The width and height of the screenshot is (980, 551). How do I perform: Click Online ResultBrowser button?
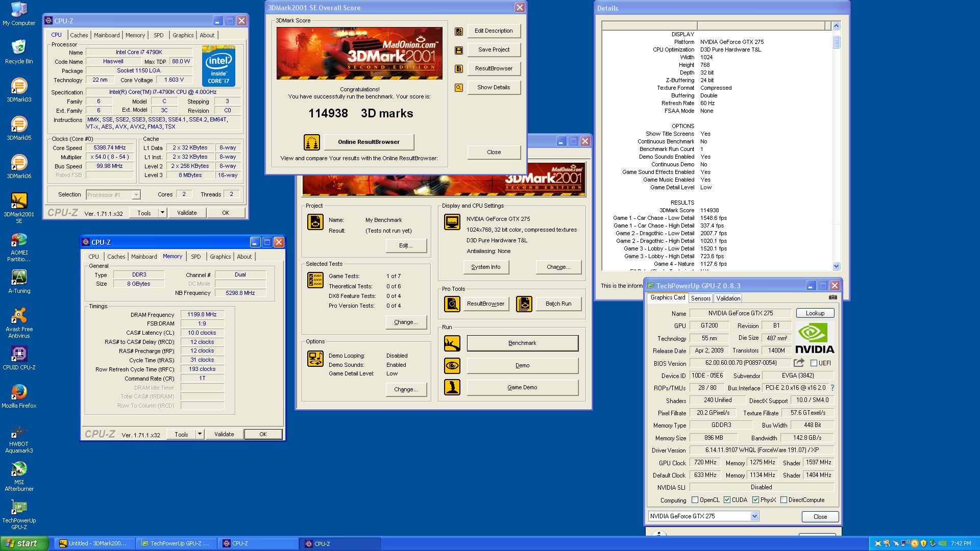(x=369, y=142)
